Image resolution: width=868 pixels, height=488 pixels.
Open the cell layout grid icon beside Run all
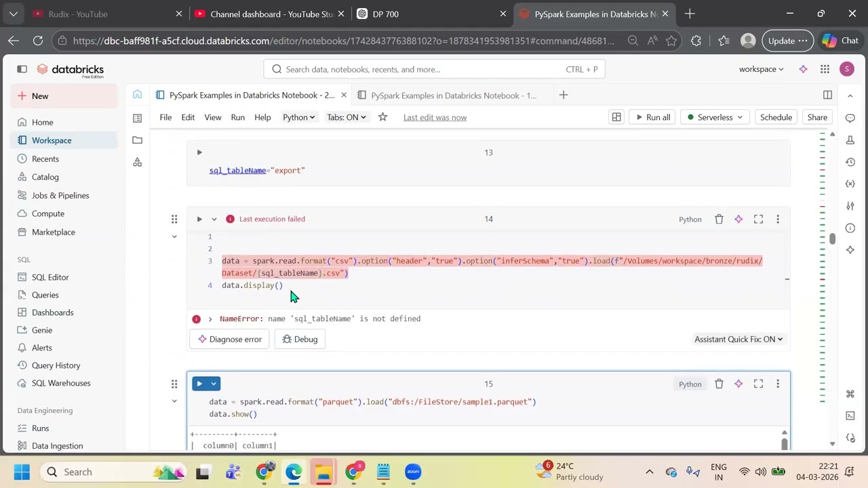click(x=616, y=117)
